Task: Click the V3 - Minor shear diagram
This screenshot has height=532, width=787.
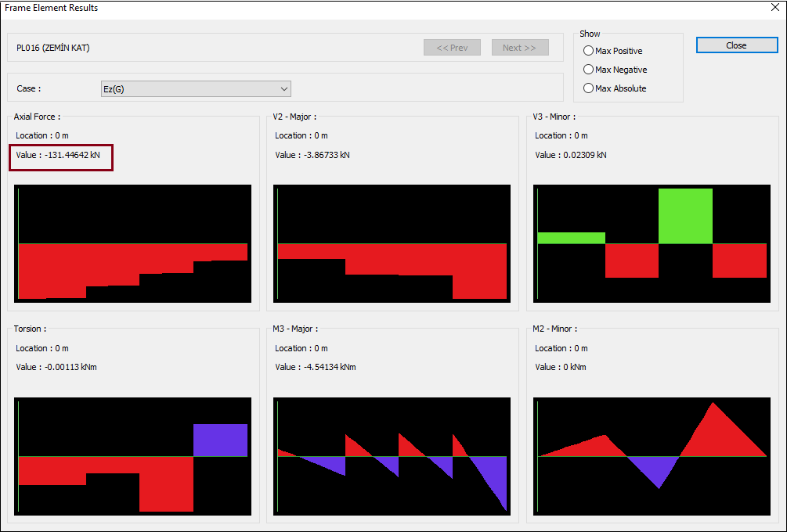Action: [651, 243]
